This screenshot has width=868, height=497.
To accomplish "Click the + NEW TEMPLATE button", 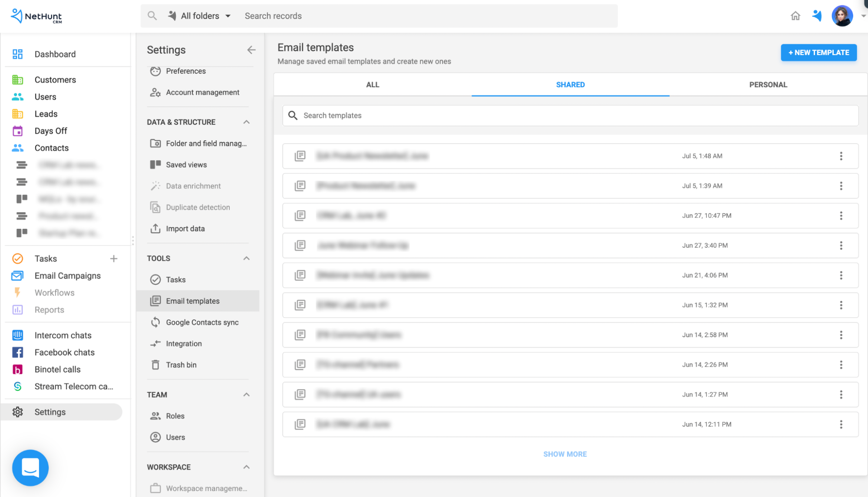I will pyautogui.click(x=818, y=53).
